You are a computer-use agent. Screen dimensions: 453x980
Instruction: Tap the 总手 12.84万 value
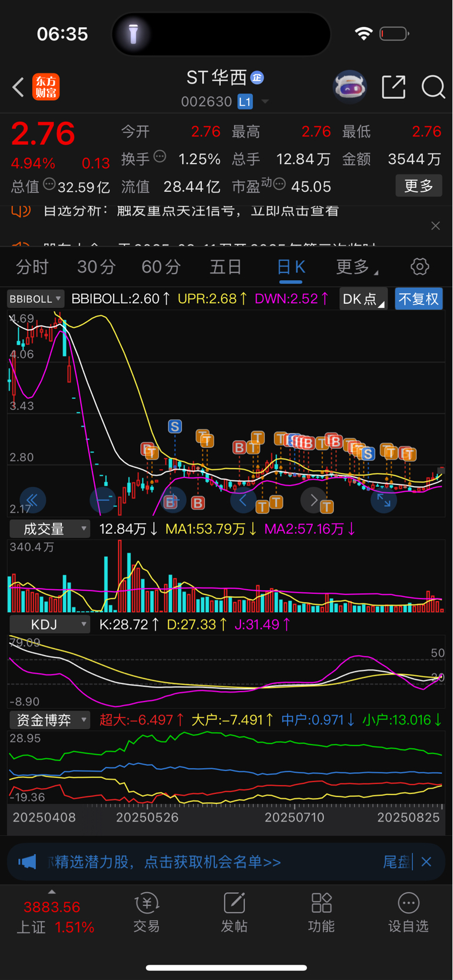point(303,159)
